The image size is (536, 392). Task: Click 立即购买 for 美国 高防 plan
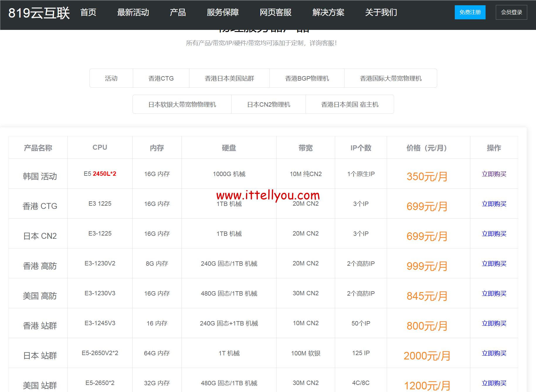click(494, 293)
